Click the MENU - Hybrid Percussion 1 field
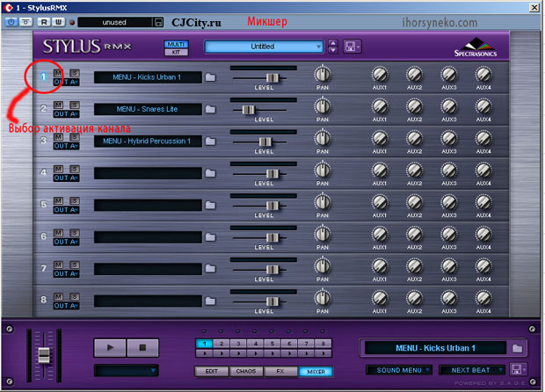Screen dimensions: 545x392 coord(148,142)
